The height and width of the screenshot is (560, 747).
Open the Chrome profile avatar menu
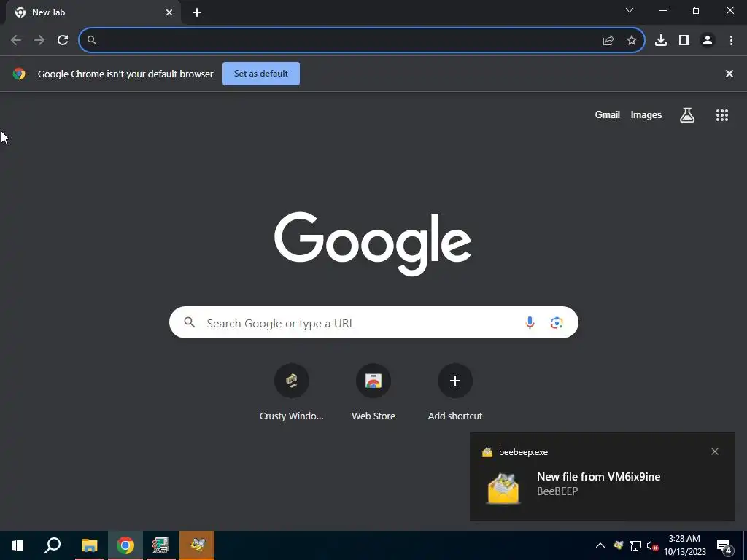click(x=708, y=41)
